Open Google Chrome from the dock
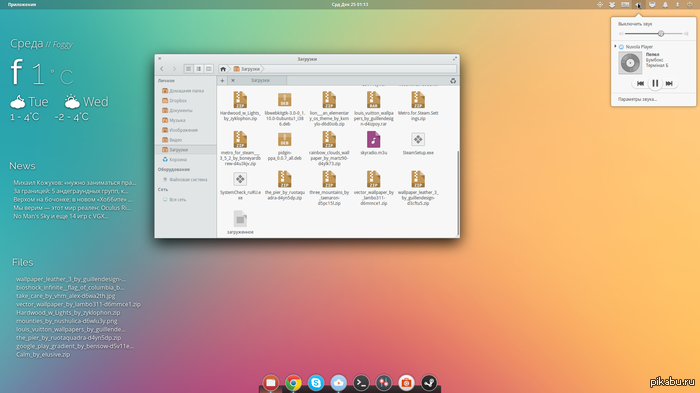This screenshot has width=700, height=393. click(x=293, y=383)
